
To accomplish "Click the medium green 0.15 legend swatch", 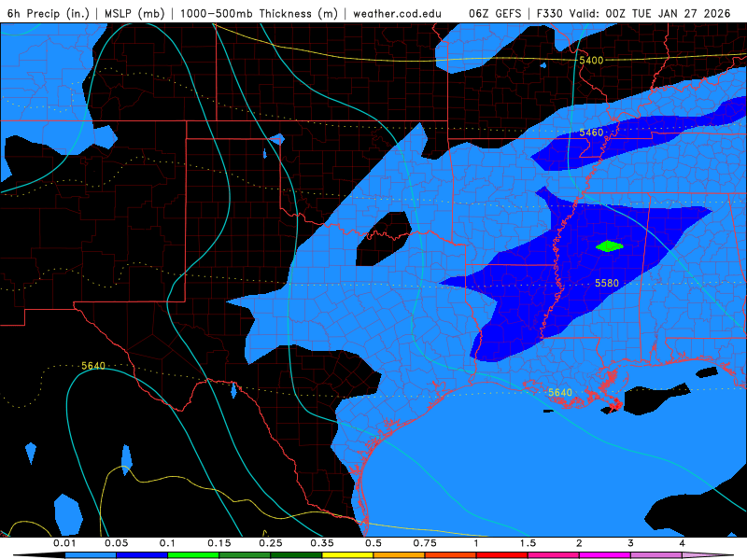I will tap(245, 555).
